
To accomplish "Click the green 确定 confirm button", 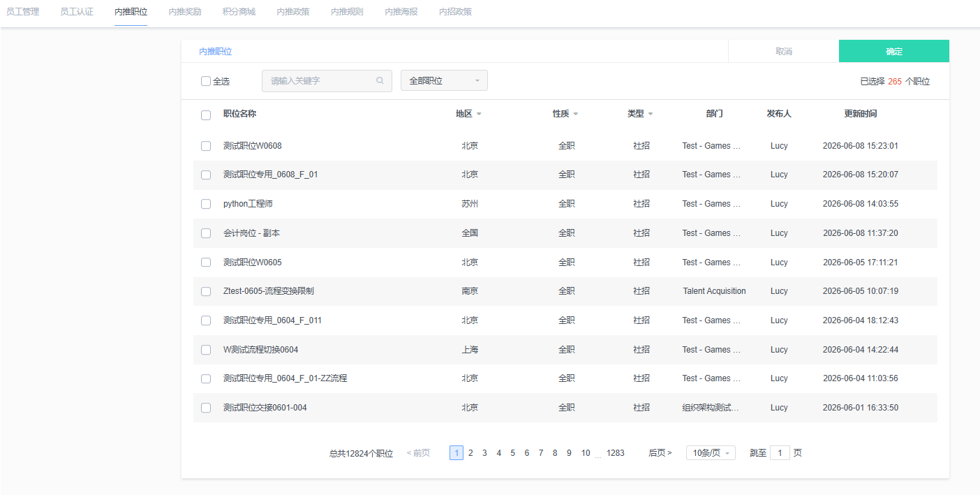I will [894, 52].
